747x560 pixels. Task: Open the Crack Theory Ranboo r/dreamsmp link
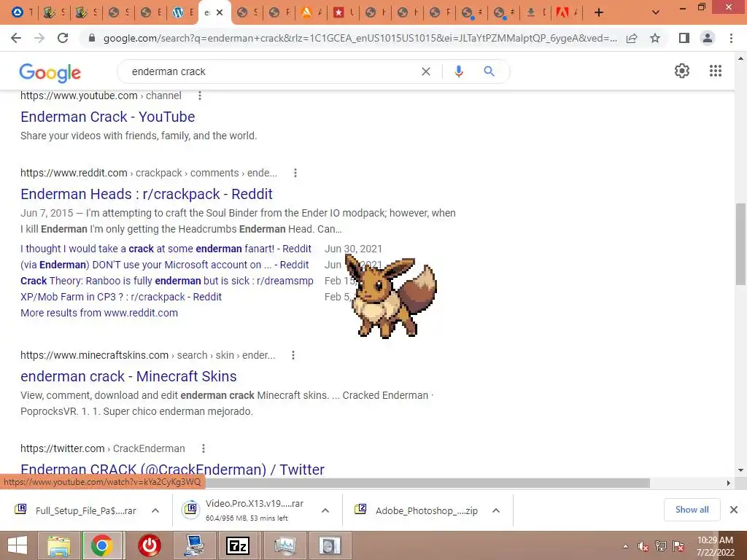tap(167, 281)
